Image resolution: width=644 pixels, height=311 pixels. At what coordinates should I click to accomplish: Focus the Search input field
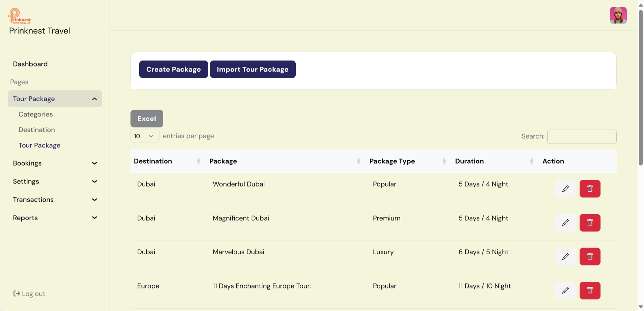point(582,137)
